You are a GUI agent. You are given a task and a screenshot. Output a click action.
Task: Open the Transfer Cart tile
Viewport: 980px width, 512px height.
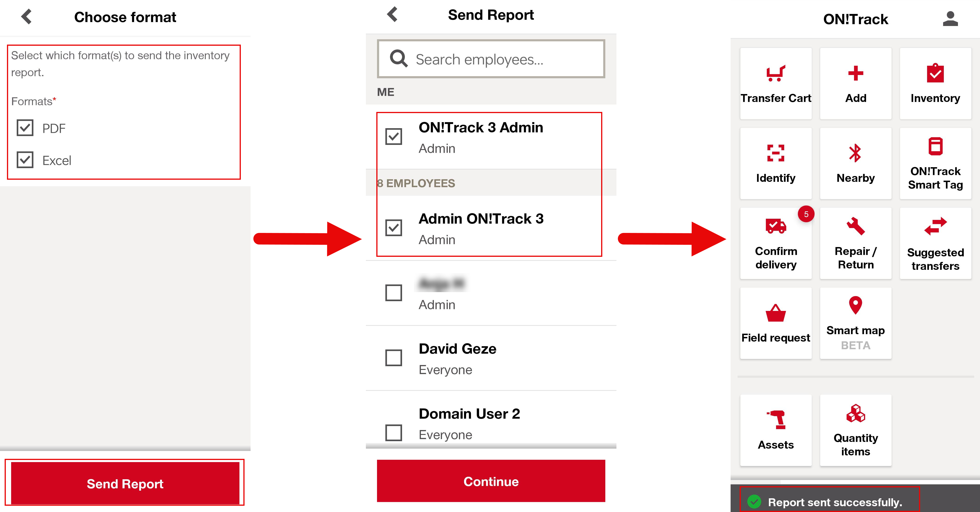click(x=776, y=84)
